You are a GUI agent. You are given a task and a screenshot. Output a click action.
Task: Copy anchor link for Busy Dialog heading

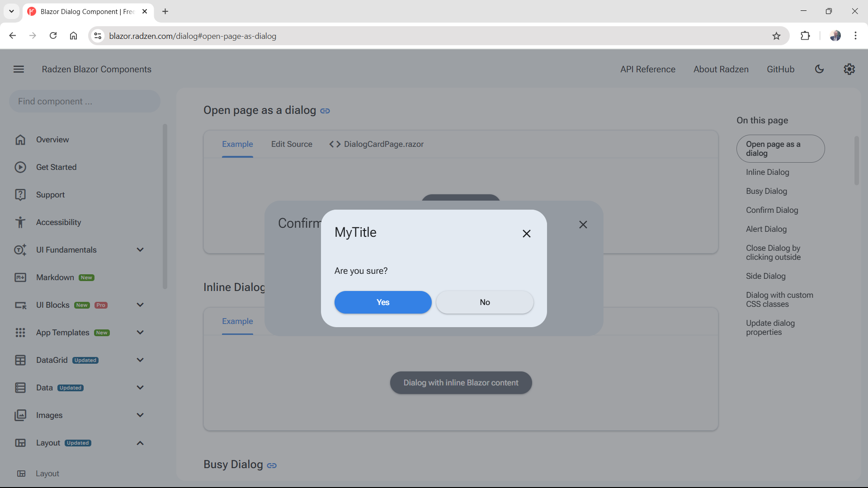272,465
